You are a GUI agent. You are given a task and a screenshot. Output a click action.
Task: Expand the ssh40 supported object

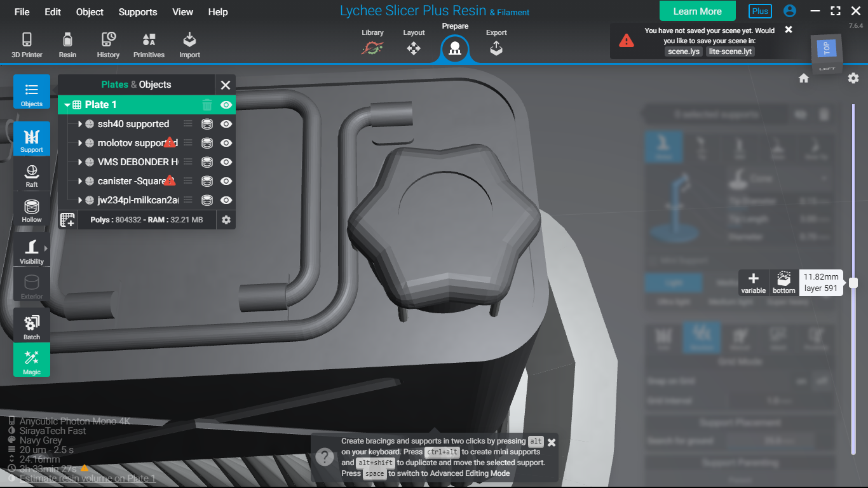point(80,124)
